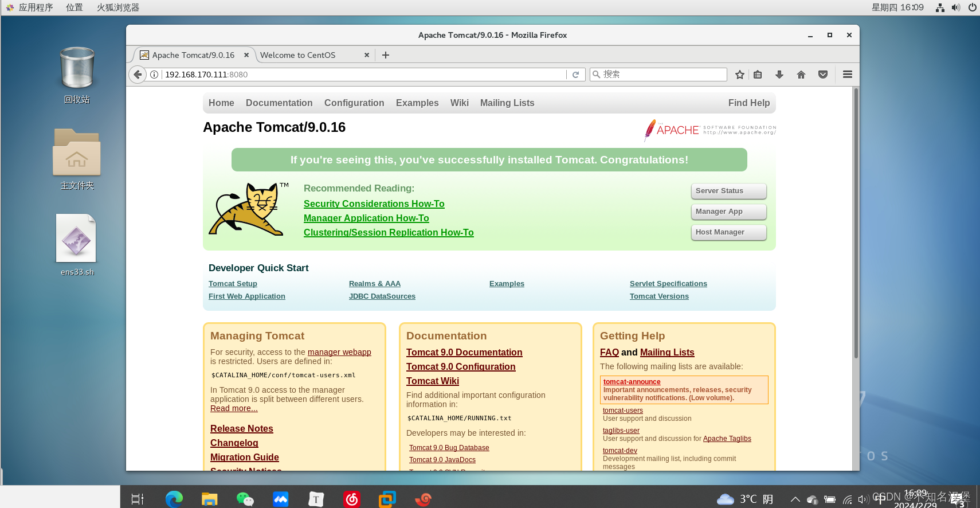Click the Host Manager button

pos(729,232)
